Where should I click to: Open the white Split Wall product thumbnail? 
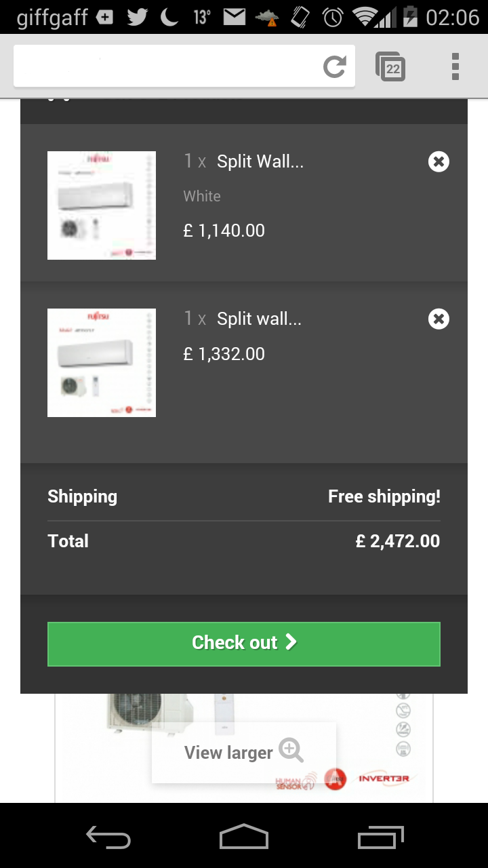click(102, 205)
